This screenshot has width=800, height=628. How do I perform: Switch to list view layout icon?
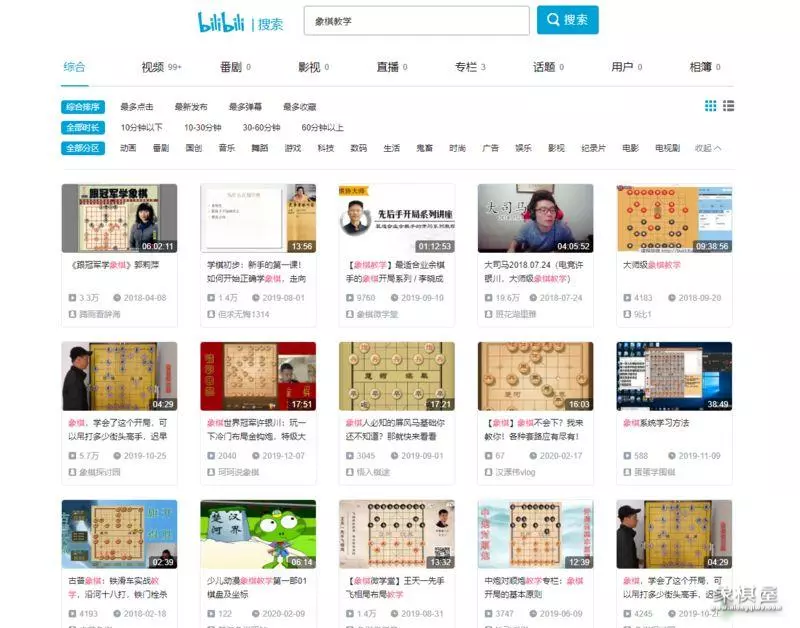click(729, 106)
